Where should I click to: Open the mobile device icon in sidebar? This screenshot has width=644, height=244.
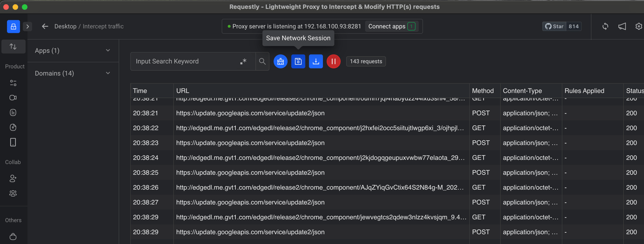13,142
